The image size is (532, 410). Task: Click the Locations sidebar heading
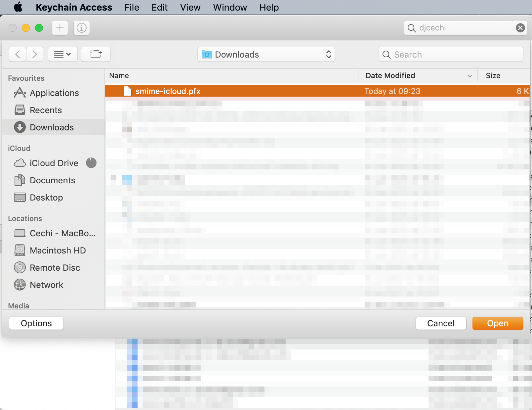[x=25, y=218]
